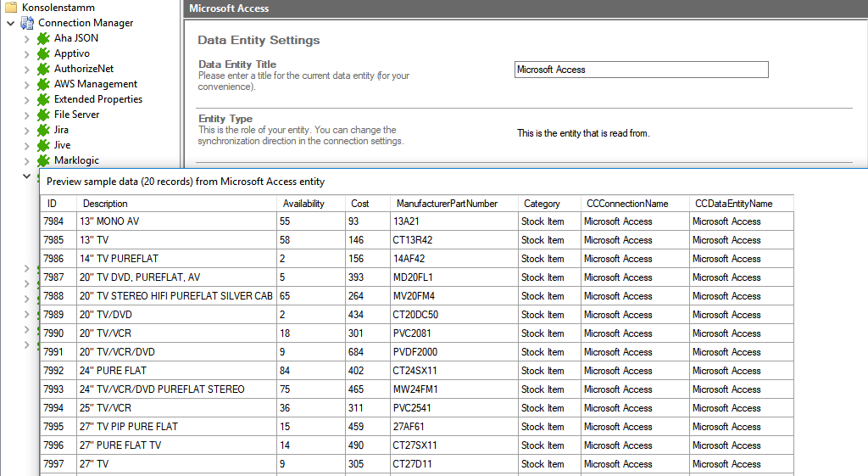Click the ManufacturerPartNumber column header
The width and height of the screenshot is (868, 476).
click(x=454, y=204)
